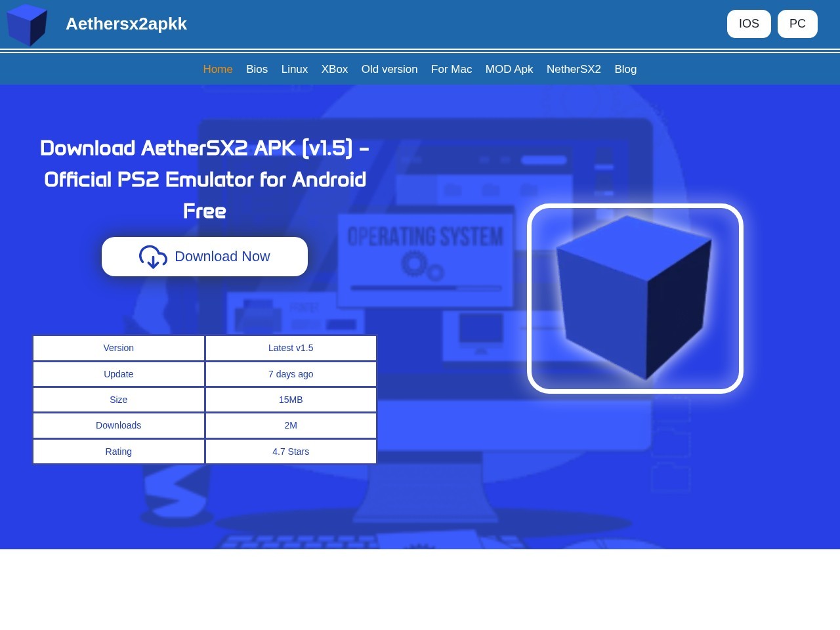Click the 4.7 Stars rating cell
840x630 pixels.
pyautogui.click(x=291, y=451)
